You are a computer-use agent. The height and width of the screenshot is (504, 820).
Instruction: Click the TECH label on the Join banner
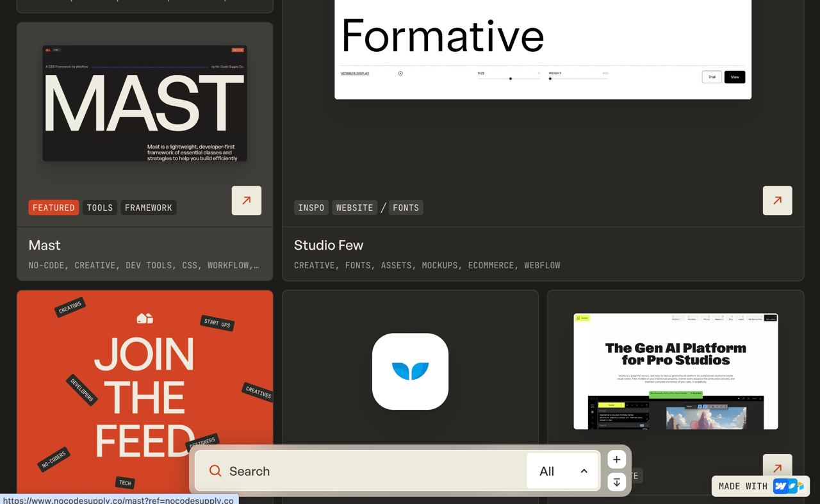(125, 483)
